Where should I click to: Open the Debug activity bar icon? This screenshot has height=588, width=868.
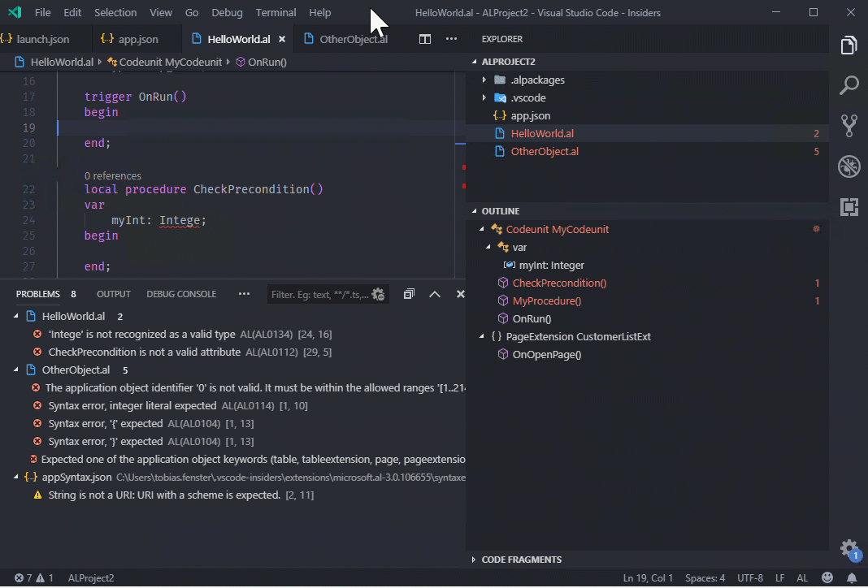(848, 166)
